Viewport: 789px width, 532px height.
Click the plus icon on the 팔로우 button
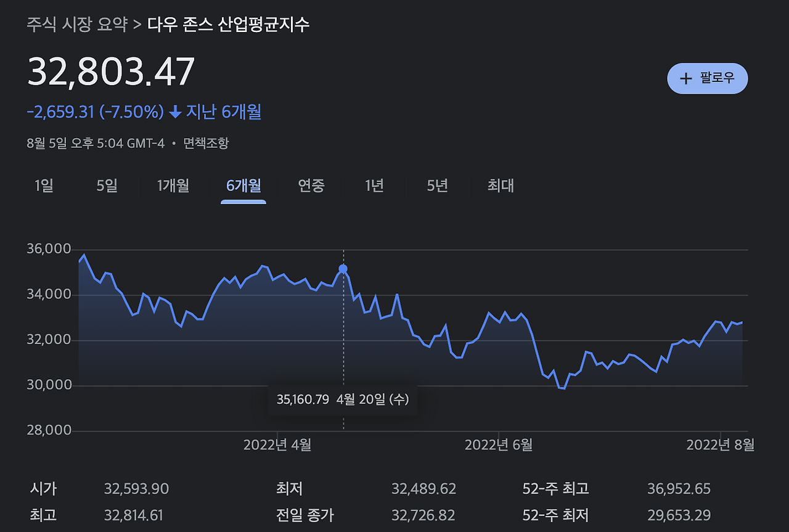pos(685,78)
